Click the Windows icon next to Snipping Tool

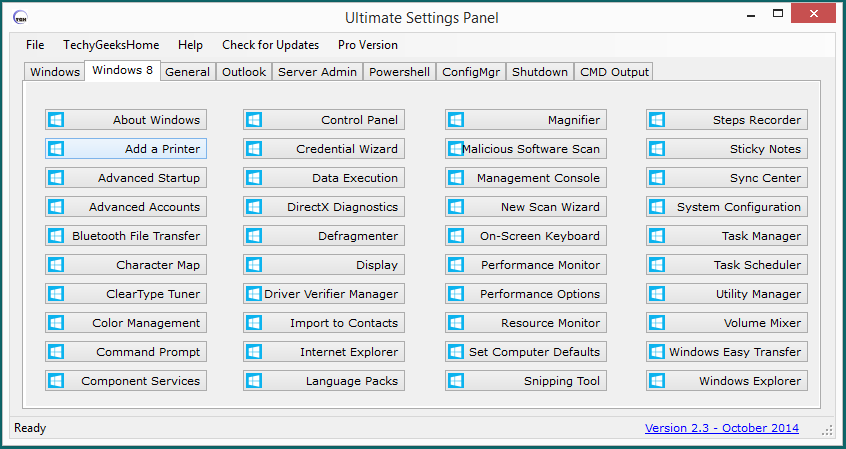point(456,381)
